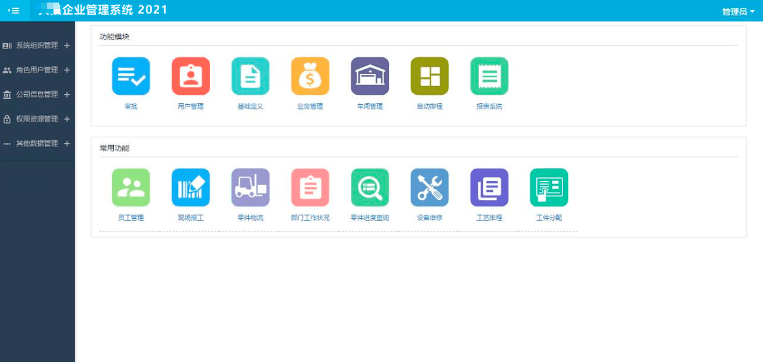Expand 权限资源管理 with its plus sign
768x362 pixels.
tap(67, 119)
